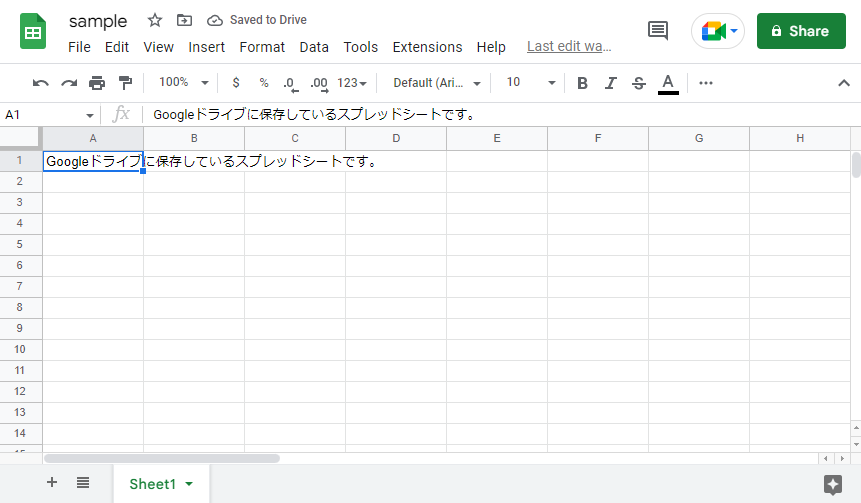The width and height of the screenshot is (861, 503).
Task: Select row 12 header
Action: (20, 392)
